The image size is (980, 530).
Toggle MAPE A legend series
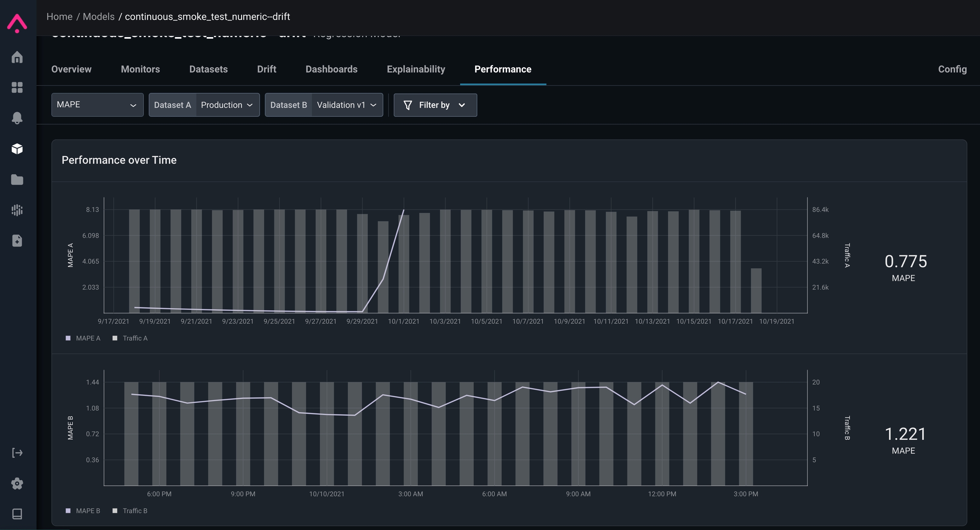[83, 338]
